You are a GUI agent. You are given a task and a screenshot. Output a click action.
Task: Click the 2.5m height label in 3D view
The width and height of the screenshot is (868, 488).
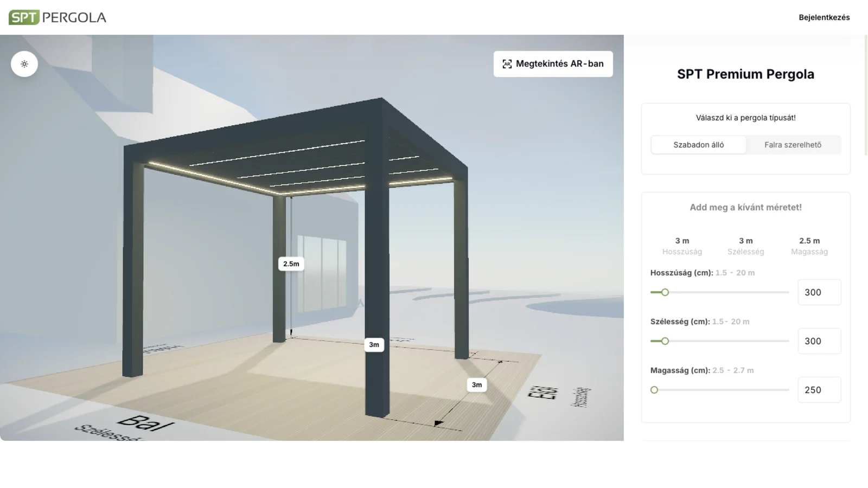point(291,264)
